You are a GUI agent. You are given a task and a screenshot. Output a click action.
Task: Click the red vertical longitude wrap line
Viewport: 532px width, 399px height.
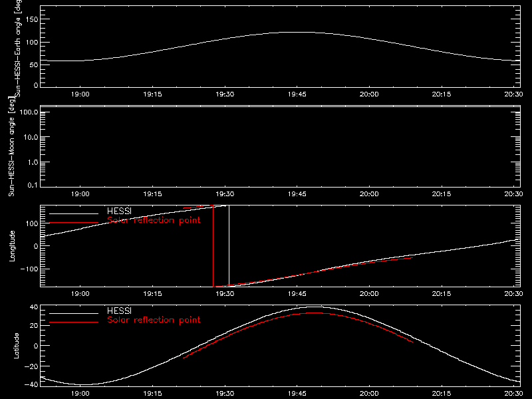[x=213, y=246]
